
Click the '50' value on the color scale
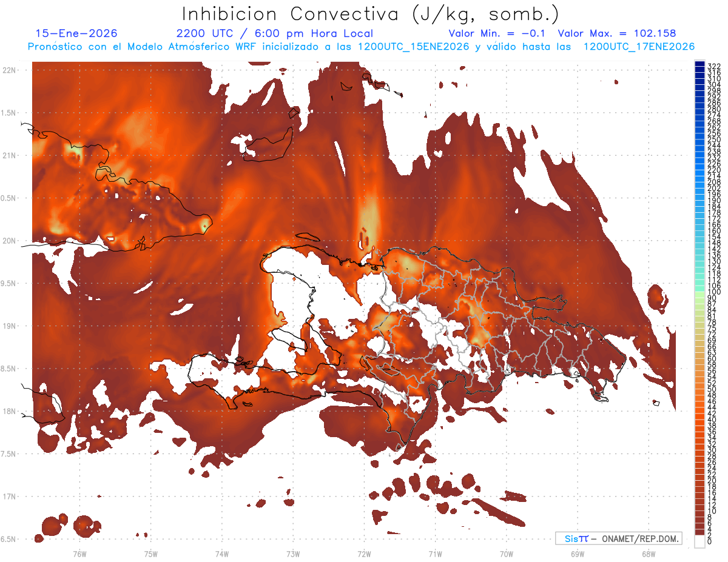point(712,389)
